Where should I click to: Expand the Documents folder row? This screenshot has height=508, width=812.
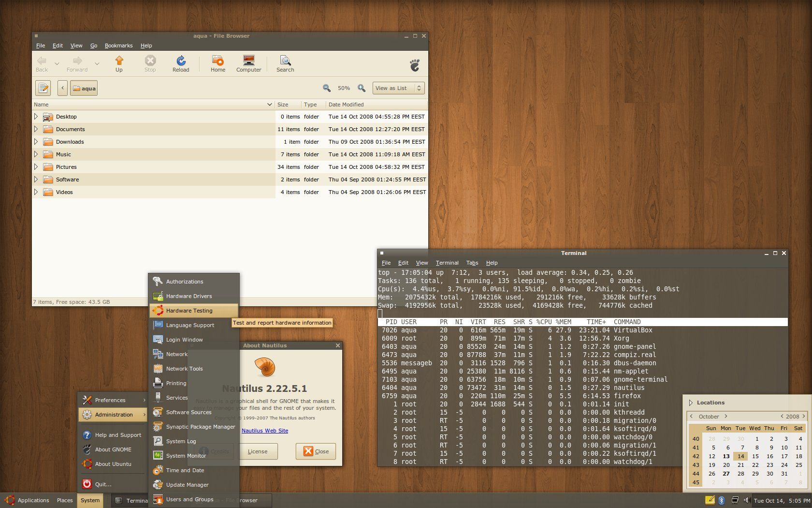36,129
